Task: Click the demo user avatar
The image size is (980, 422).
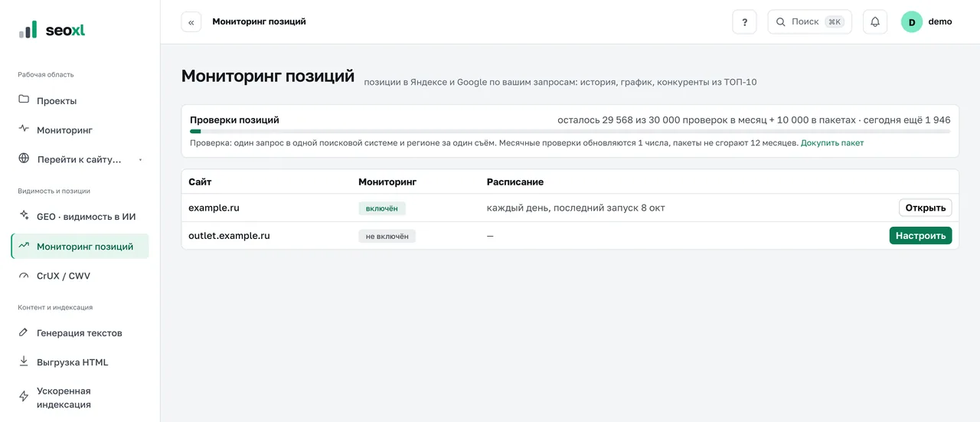Action: tap(912, 22)
